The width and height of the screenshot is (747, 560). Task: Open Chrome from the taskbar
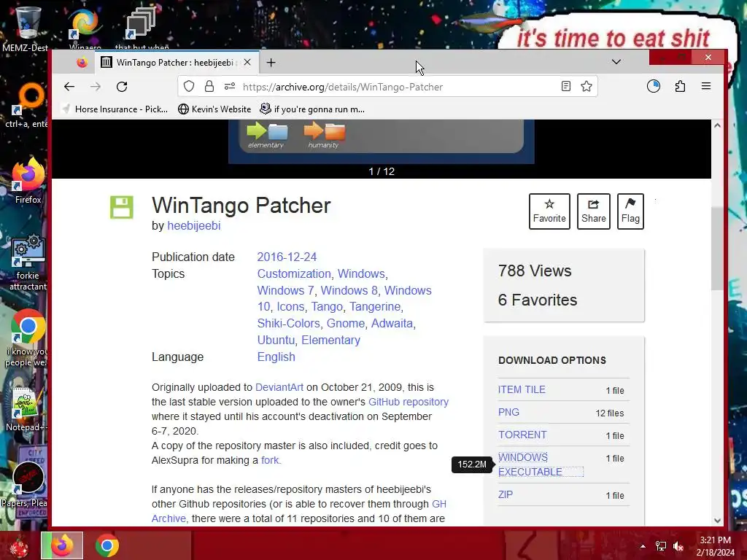click(x=107, y=545)
